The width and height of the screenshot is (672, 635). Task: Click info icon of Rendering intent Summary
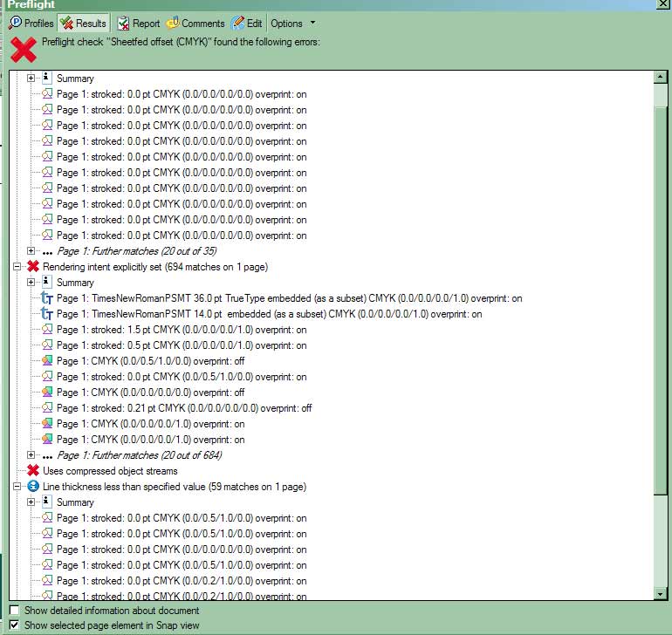click(47, 282)
